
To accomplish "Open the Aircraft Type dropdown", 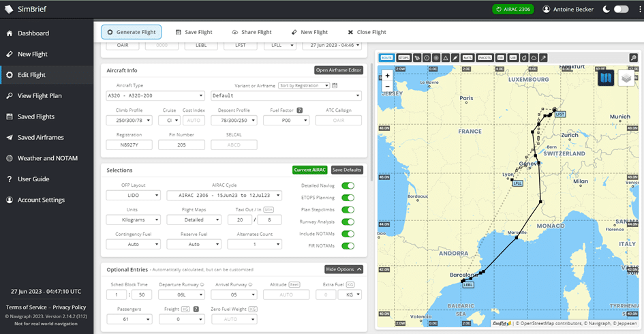I will 155,95.
